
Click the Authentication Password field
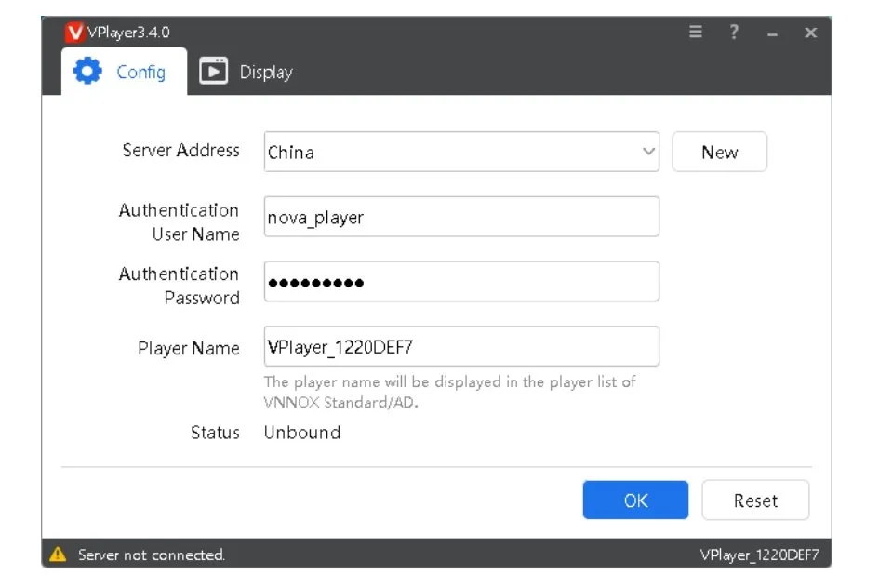(461, 281)
